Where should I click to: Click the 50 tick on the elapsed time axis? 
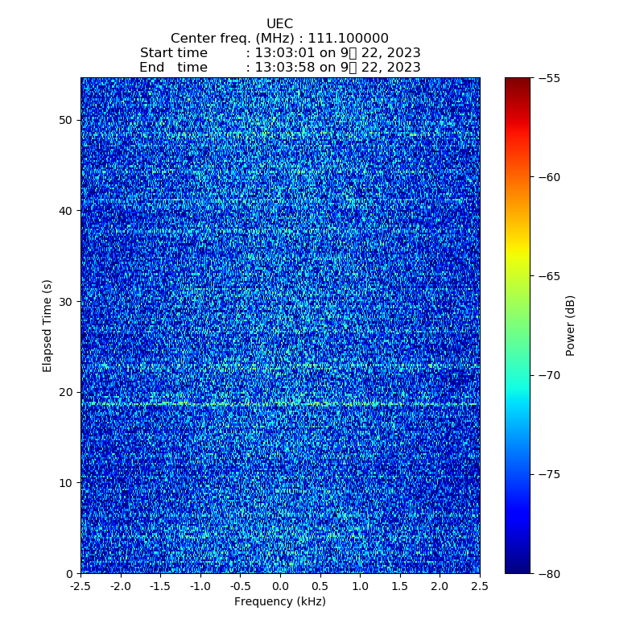point(66,120)
